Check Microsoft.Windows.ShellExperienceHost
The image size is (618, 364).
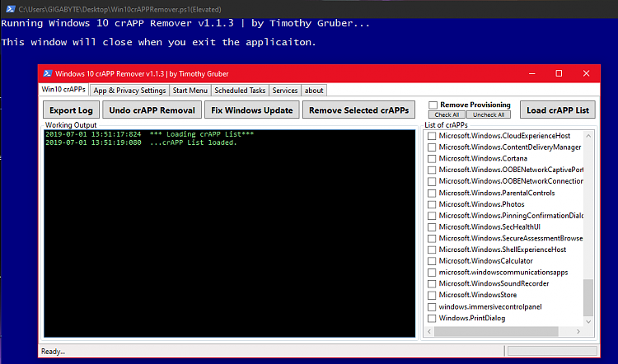[x=432, y=250]
